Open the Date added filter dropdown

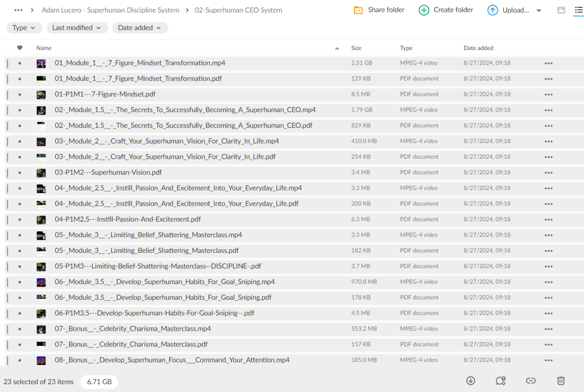(x=140, y=28)
